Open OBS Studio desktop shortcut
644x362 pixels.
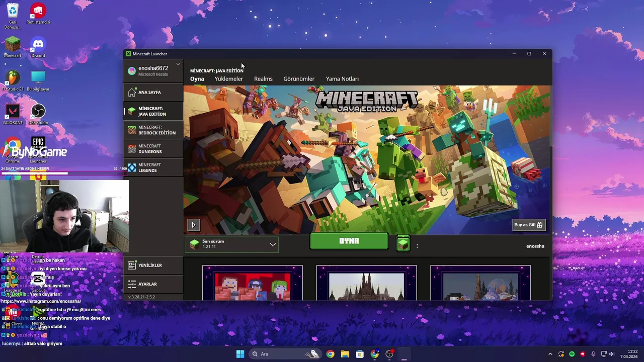point(38,114)
